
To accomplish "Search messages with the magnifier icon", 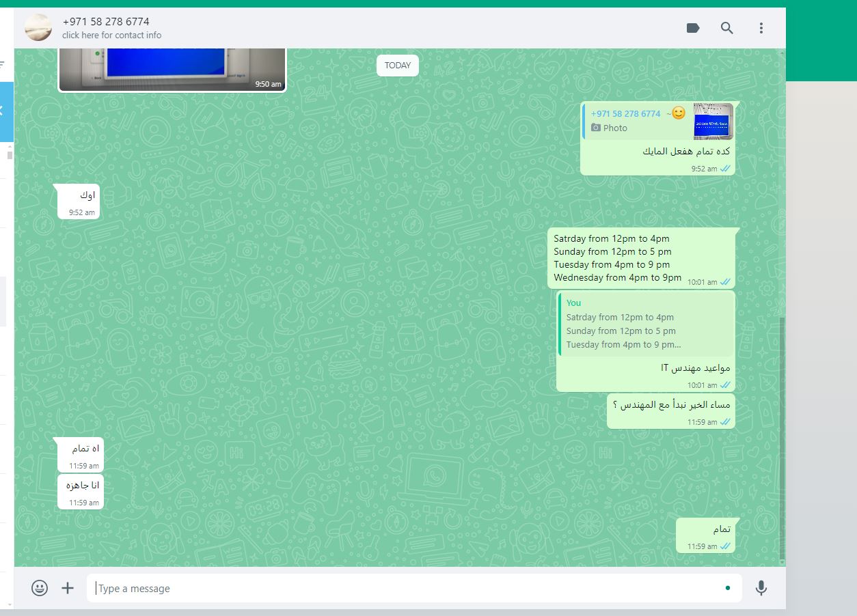I will 727,28.
